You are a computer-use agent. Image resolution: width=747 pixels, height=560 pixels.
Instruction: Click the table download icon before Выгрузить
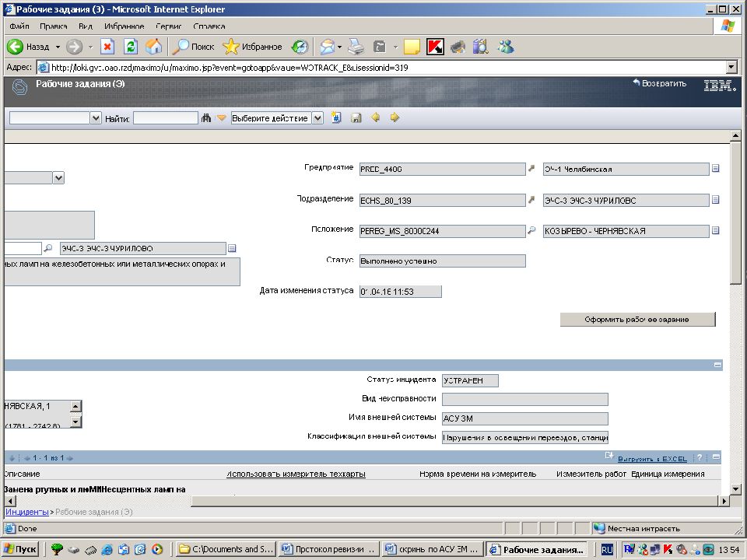coord(608,456)
